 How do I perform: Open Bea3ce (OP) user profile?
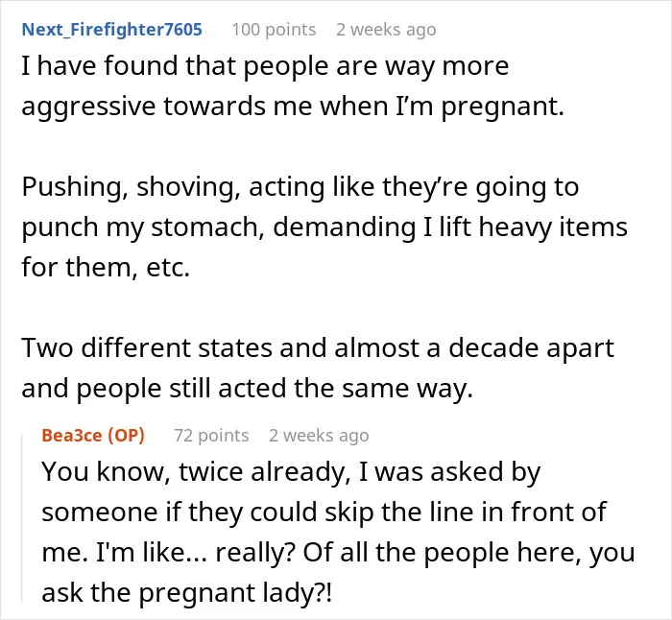[93, 436]
